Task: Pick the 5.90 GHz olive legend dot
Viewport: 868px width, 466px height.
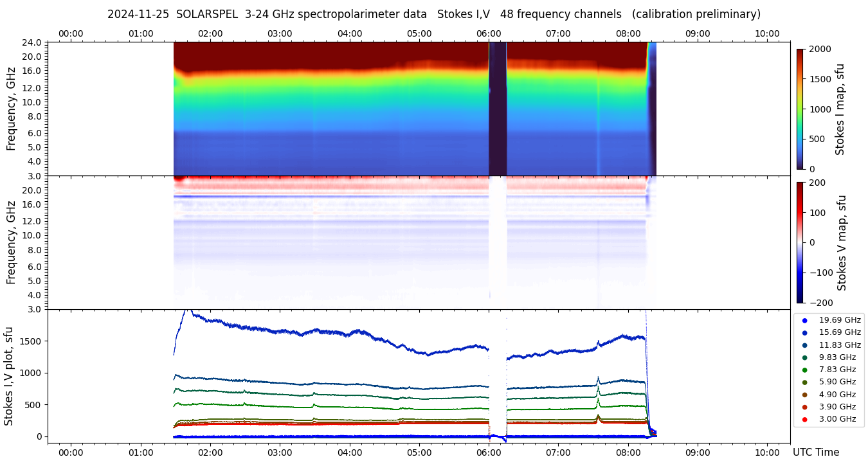Action: [804, 382]
